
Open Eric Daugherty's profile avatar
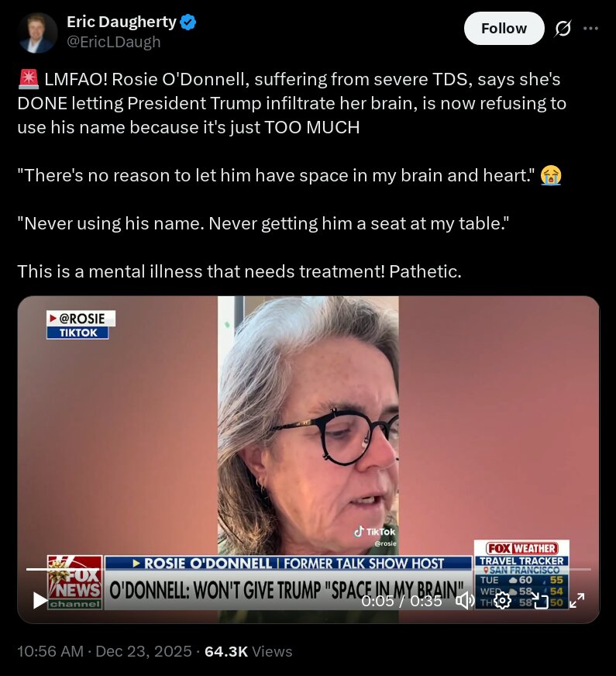[37, 33]
